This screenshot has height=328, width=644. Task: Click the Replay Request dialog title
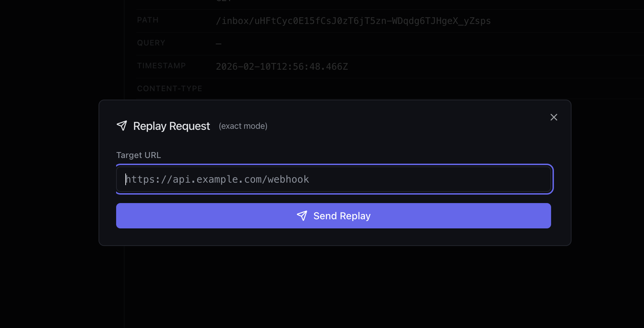click(x=171, y=126)
